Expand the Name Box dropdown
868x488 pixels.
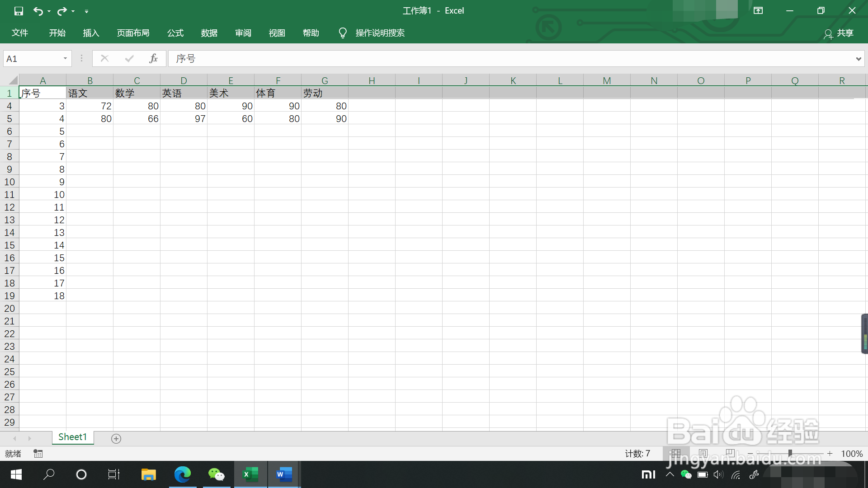[65, 58]
